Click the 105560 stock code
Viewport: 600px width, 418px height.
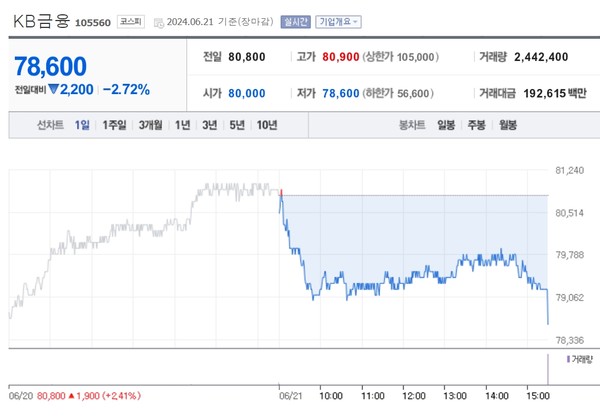tap(93, 21)
